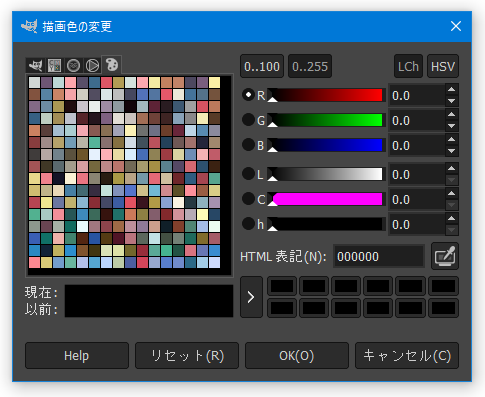This screenshot has width=485, height=397.
Task: Select the R channel radio button
Action: [x=248, y=95]
